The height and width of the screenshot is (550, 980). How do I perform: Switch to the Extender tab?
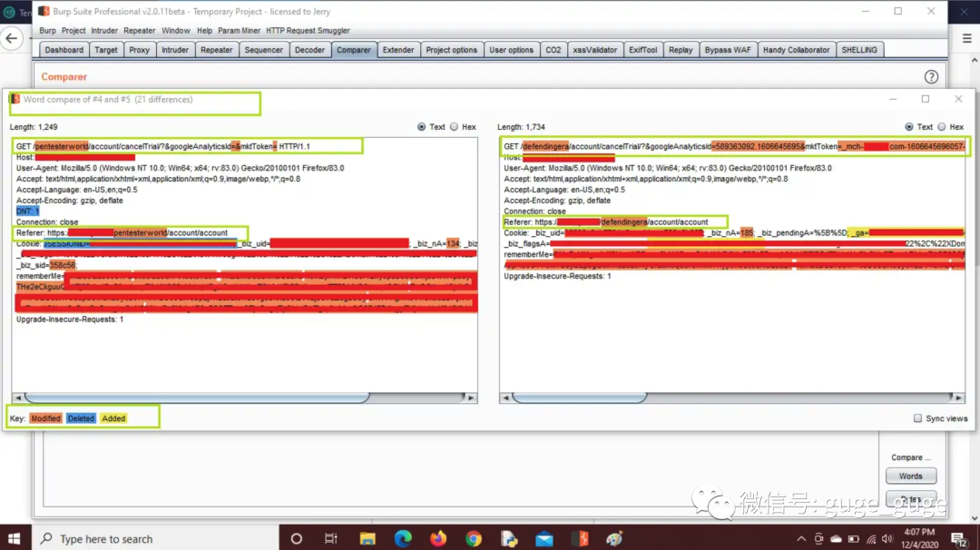coord(398,50)
